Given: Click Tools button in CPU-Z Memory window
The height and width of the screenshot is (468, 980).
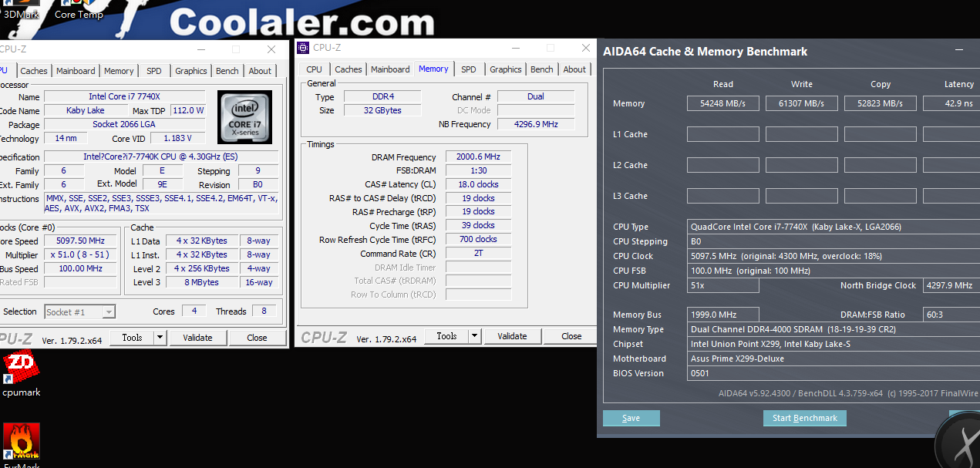Looking at the screenshot, I should [446, 336].
